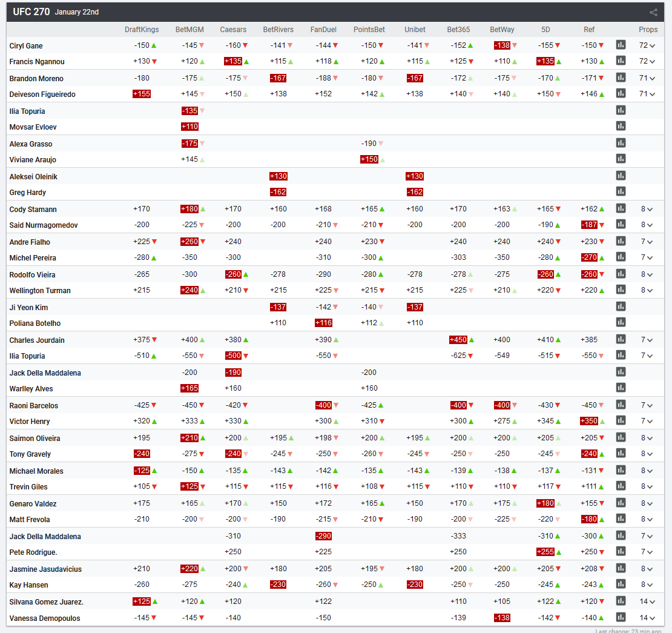Expand 7 props for Raoni Barcelos
Image resolution: width=672 pixels, height=633 pixels.
(x=647, y=405)
